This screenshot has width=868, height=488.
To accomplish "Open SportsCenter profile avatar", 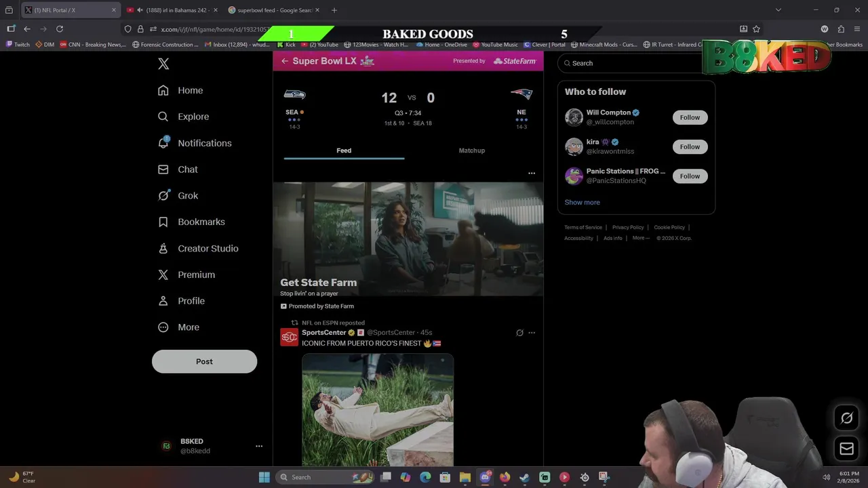I will coord(290,337).
